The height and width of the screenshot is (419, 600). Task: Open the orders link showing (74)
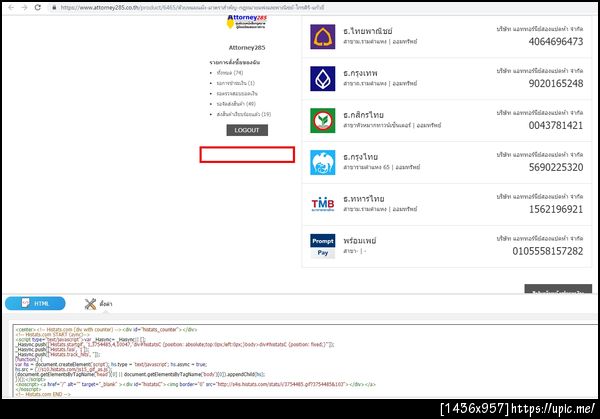coord(230,72)
